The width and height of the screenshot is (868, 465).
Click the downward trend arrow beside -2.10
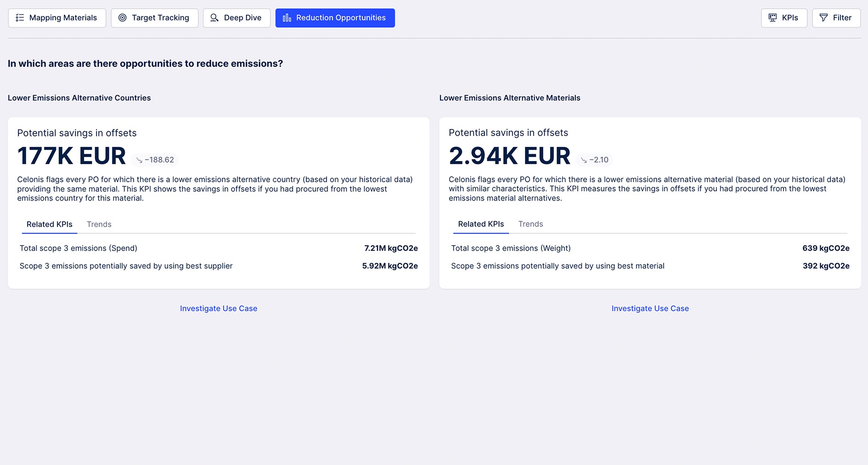click(584, 160)
